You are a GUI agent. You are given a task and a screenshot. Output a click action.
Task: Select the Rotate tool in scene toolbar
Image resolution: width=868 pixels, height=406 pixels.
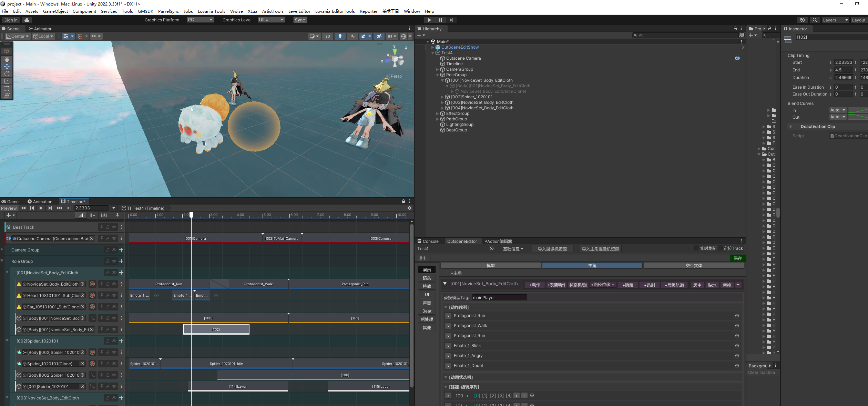[x=7, y=73]
